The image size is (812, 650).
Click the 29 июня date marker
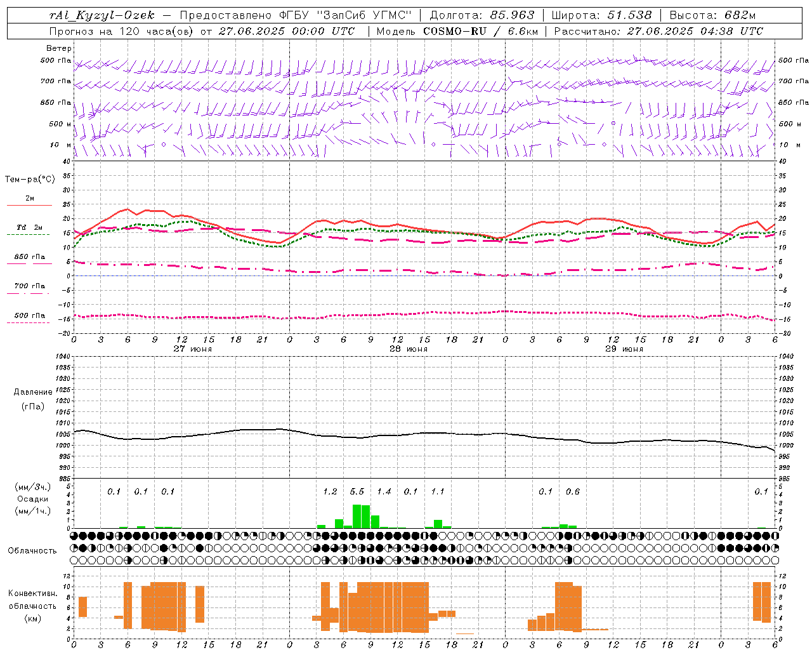point(624,349)
